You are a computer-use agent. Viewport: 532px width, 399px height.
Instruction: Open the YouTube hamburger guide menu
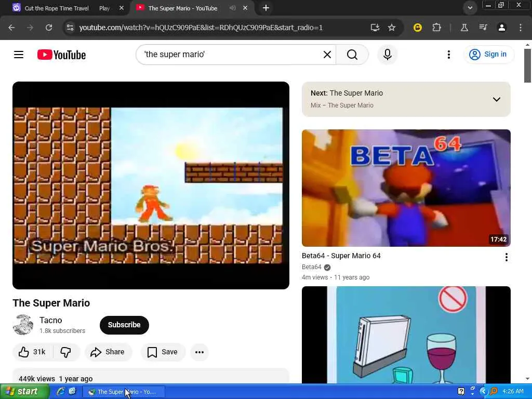(19, 54)
